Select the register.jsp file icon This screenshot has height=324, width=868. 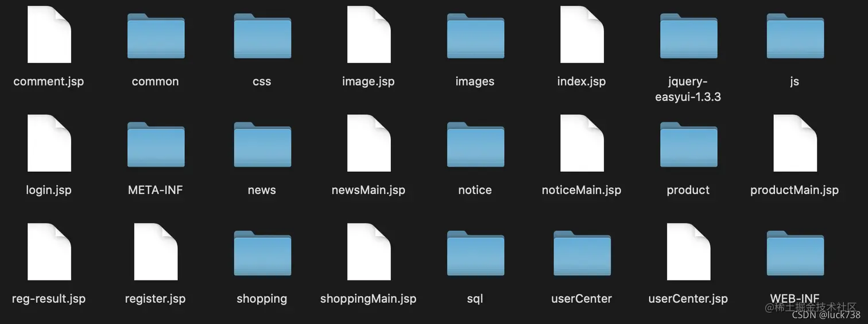(x=156, y=252)
